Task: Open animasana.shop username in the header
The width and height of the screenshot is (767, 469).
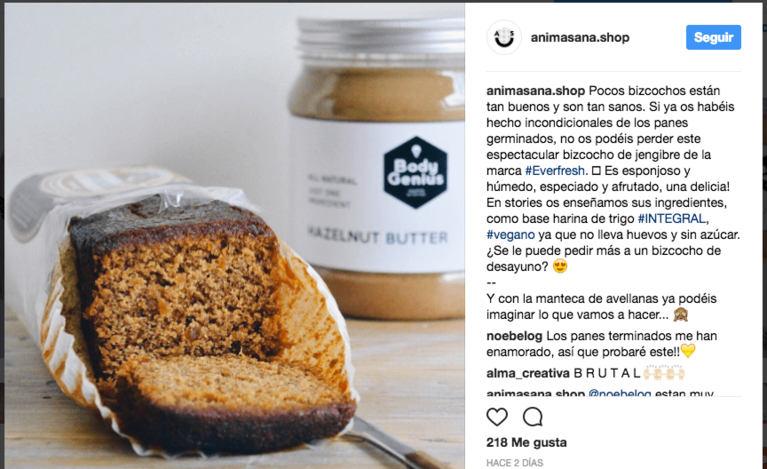Action: click(x=580, y=38)
